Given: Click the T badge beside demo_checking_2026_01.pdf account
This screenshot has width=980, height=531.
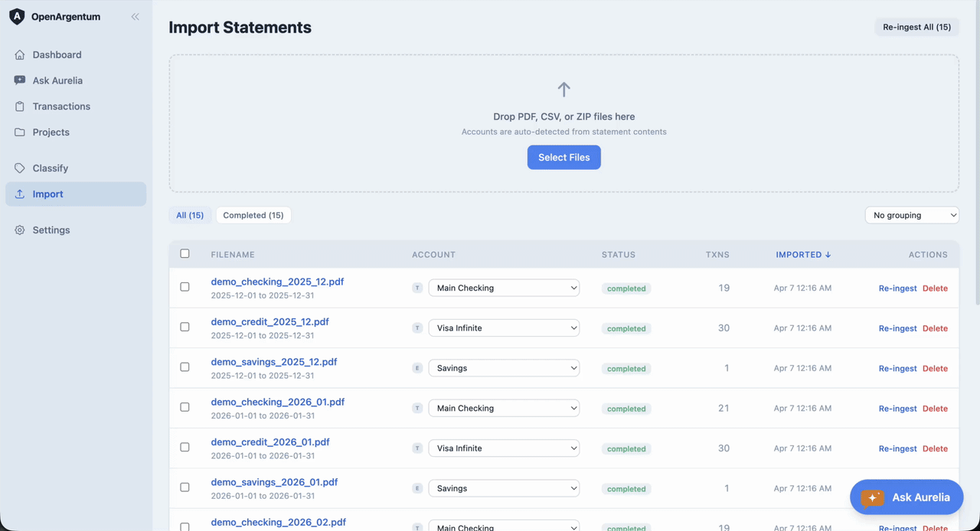Looking at the screenshot, I should coord(417,409).
